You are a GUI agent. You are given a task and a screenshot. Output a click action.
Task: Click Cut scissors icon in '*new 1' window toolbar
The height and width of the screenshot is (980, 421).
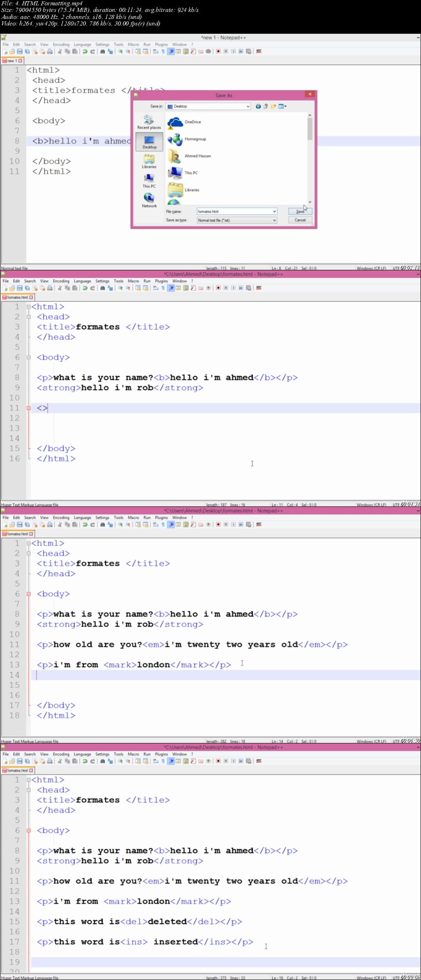coord(60,51)
